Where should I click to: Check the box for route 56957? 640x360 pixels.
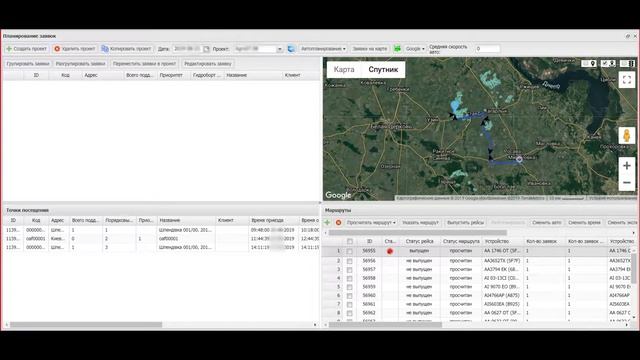350,270
